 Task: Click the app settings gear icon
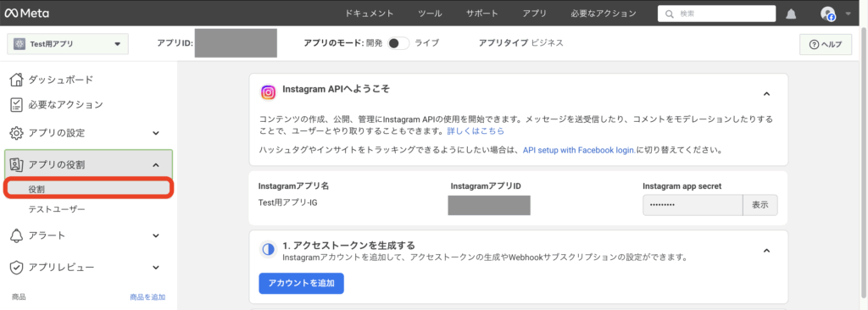click(x=17, y=133)
